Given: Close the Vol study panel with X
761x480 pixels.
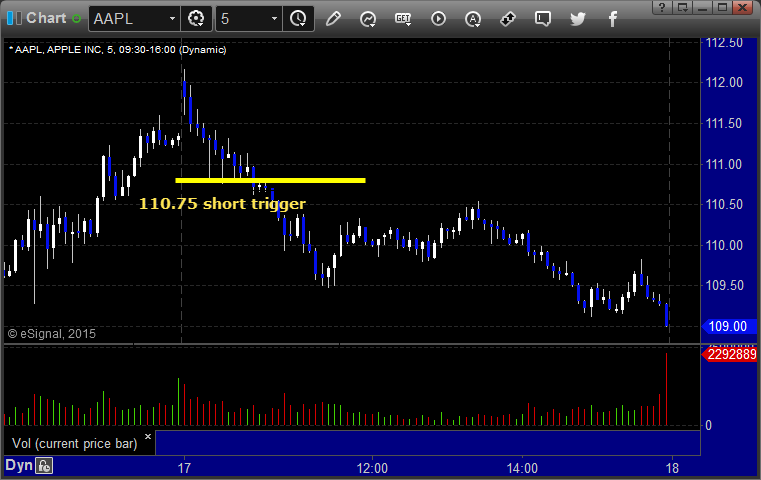Looking at the screenshot, I should (x=148, y=436).
